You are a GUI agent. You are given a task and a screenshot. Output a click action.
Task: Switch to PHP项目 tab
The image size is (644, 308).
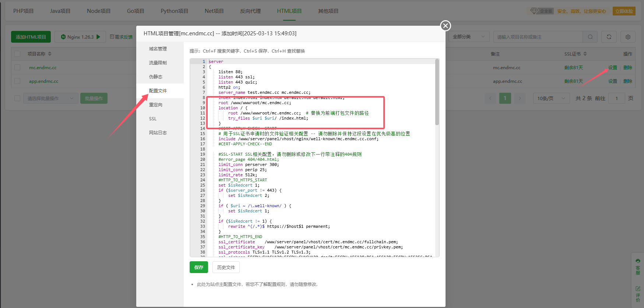click(x=23, y=11)
